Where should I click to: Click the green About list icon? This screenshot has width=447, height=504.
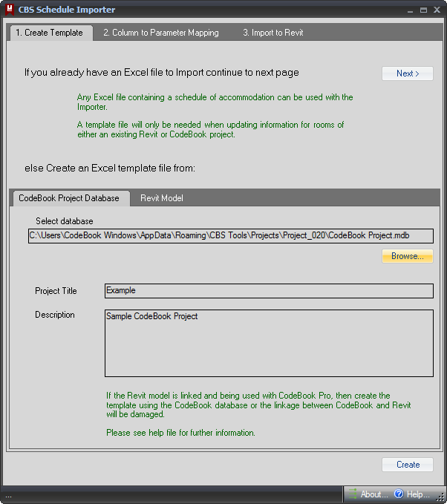pyautogui.click(x=353, y=494)
